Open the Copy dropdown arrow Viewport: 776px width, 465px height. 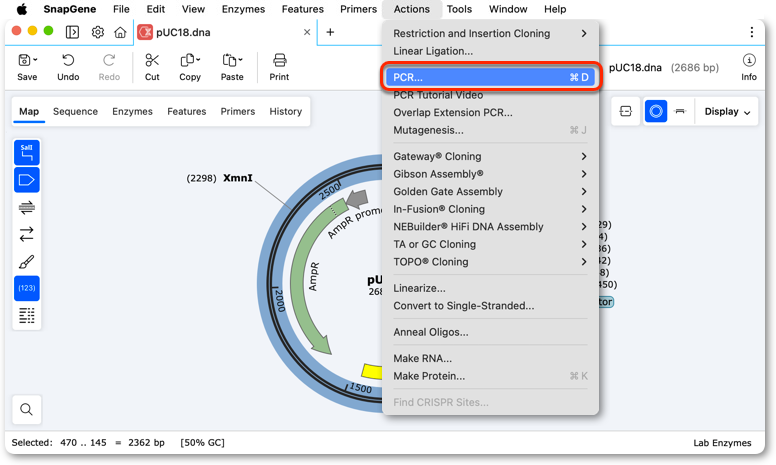[198, 60]
